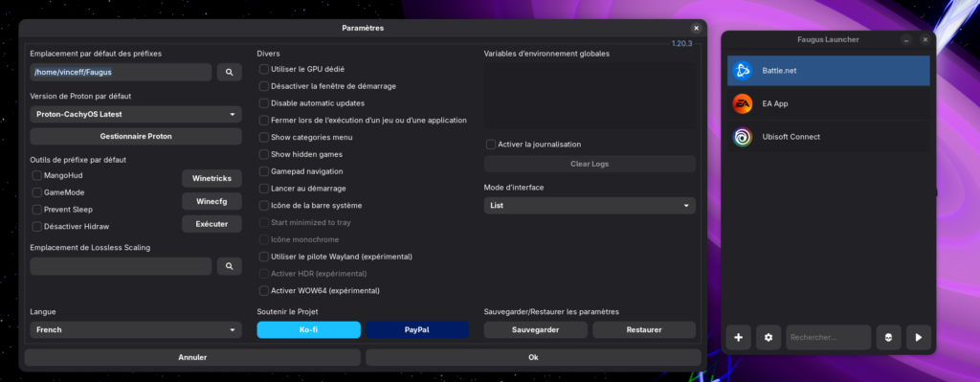This screenshot has height=382, width=980.
Task: Select Battle.net in launcher list
Action: [828, 71]
